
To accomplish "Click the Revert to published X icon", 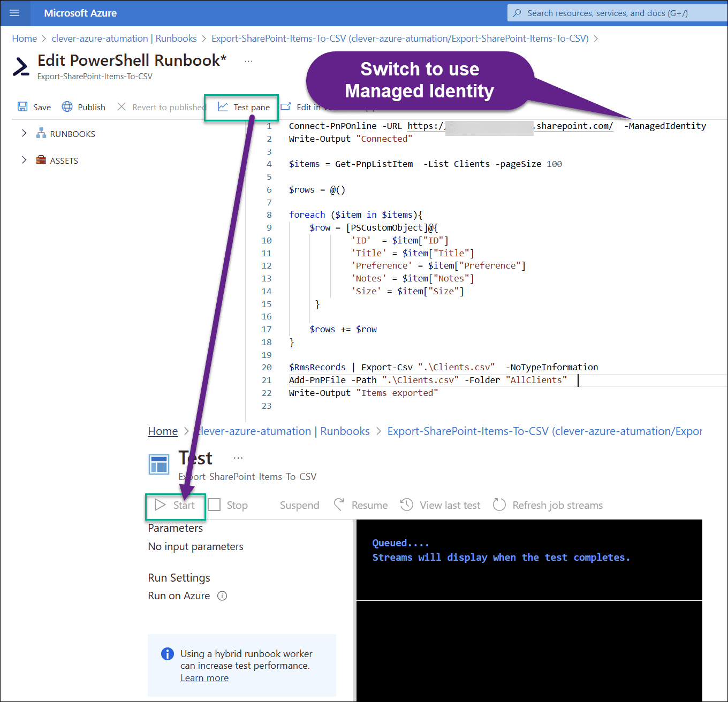I will tap(122, 107).
